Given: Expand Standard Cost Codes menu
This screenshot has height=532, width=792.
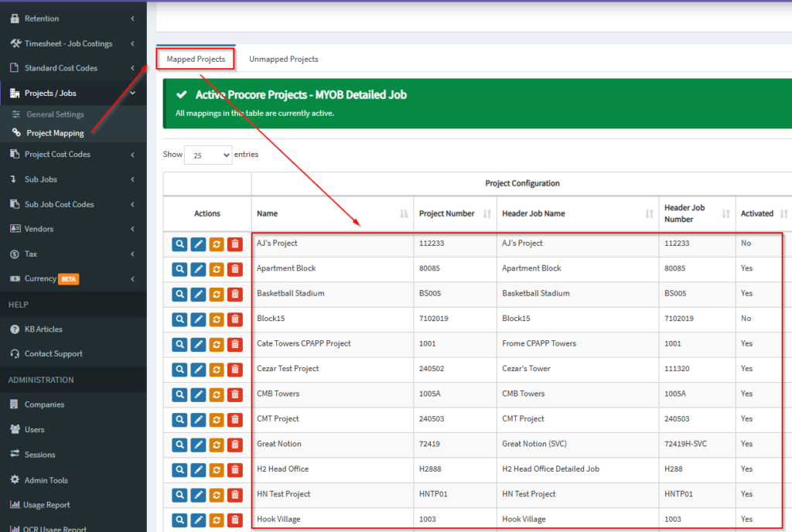Looking at the screenshot, I should [x=73, y=68].
